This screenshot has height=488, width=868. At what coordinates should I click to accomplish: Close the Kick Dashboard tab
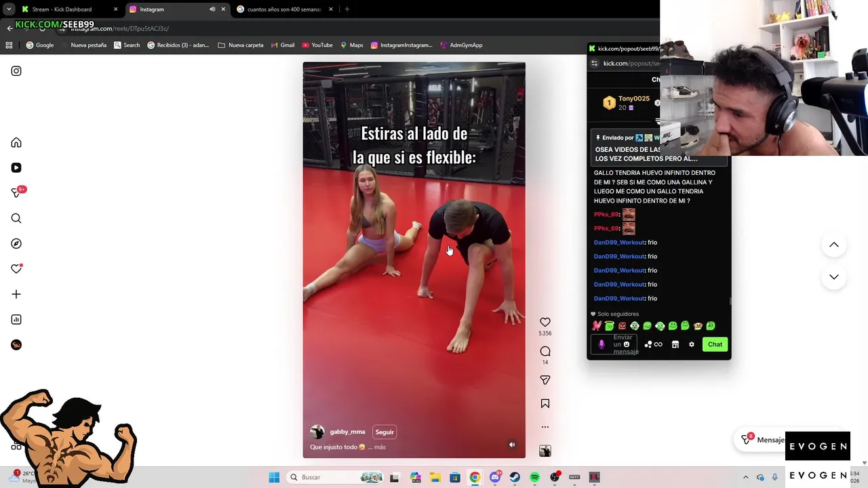click(115, 9)
